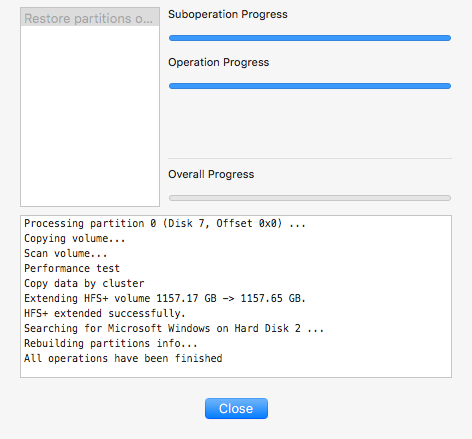
Task: Click the empty Overall Progress bar
Action: pyautogui.click(x=310, y=198)
